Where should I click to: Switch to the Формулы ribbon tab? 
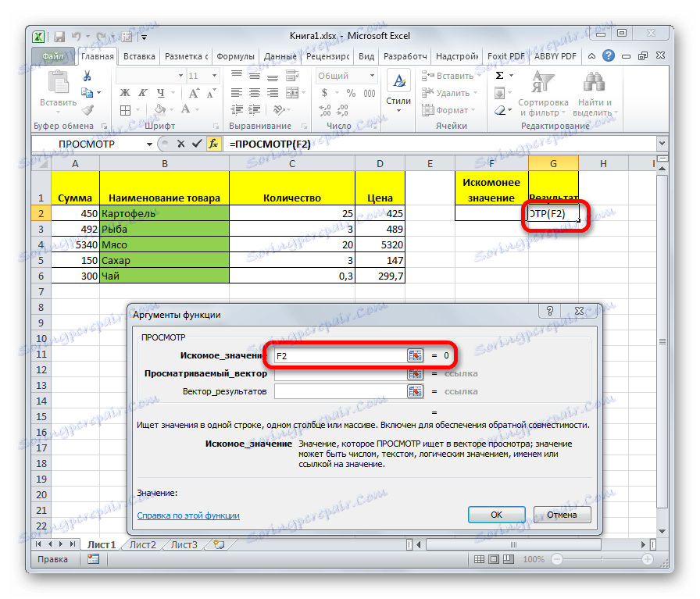tap(235, 56)
